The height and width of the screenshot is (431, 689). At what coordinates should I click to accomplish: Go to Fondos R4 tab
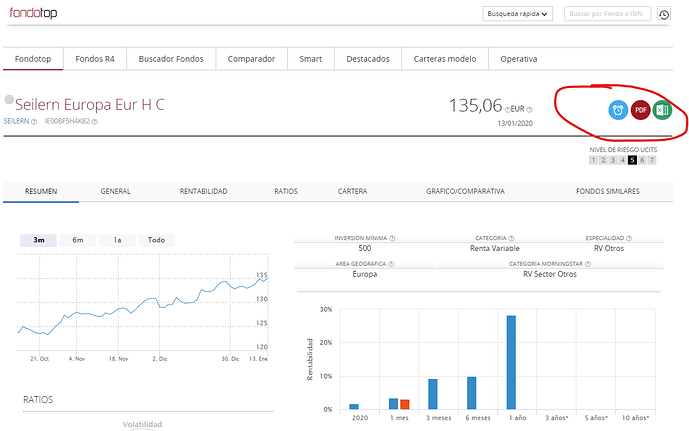tap(95, 59)
